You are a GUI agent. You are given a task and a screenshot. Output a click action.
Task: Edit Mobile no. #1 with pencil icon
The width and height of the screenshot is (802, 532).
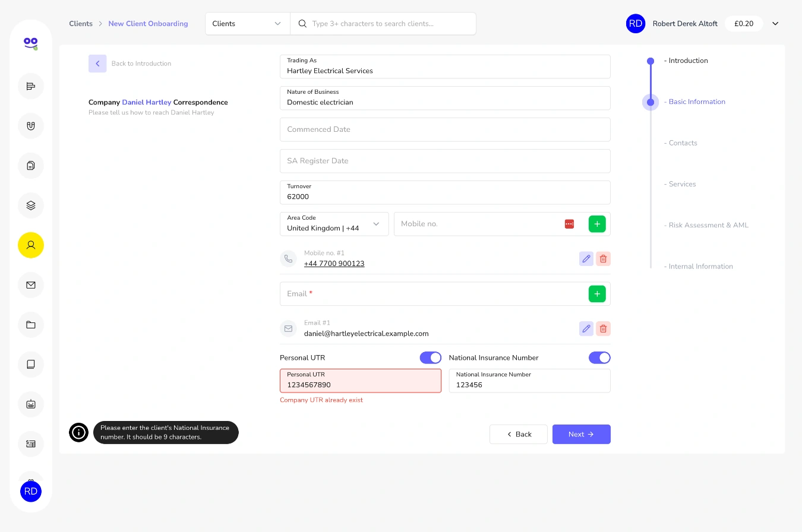coord(586,259)
